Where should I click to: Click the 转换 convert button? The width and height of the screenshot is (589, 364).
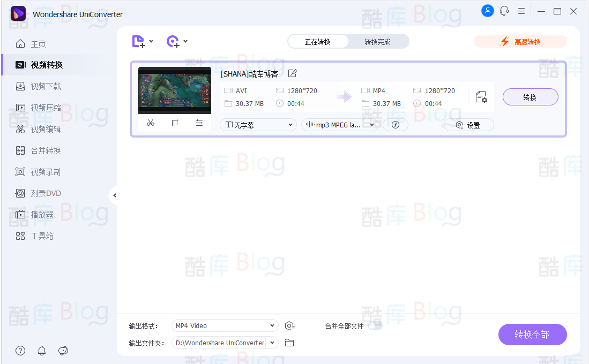530,97
